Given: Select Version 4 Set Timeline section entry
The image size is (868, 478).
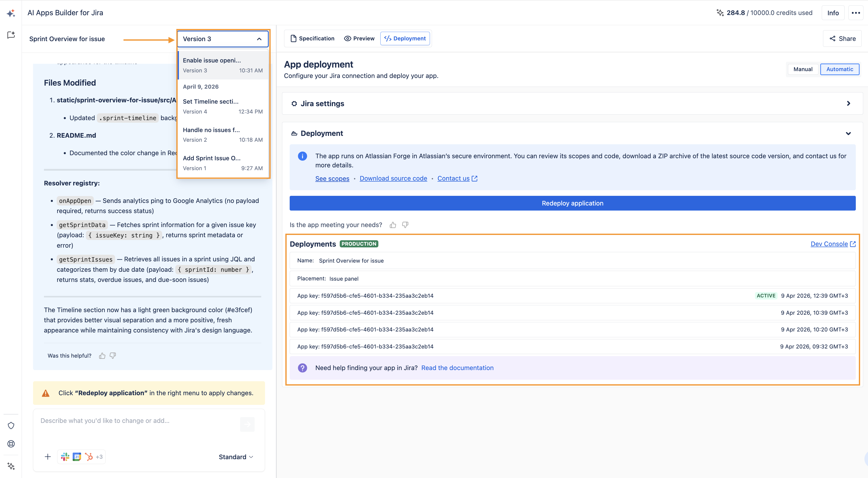Looking at the screenshot, I should click(x=223, y=106).
